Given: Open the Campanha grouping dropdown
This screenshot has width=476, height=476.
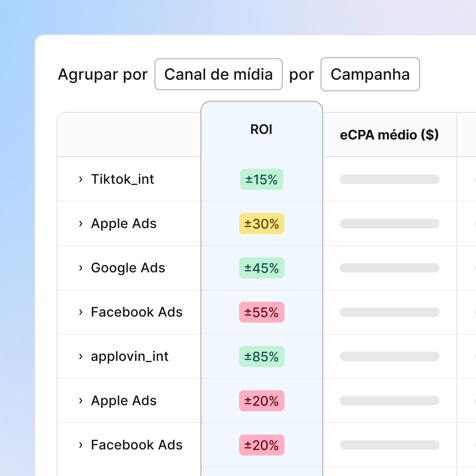Looking at the screenshot, I should [370, 74].
